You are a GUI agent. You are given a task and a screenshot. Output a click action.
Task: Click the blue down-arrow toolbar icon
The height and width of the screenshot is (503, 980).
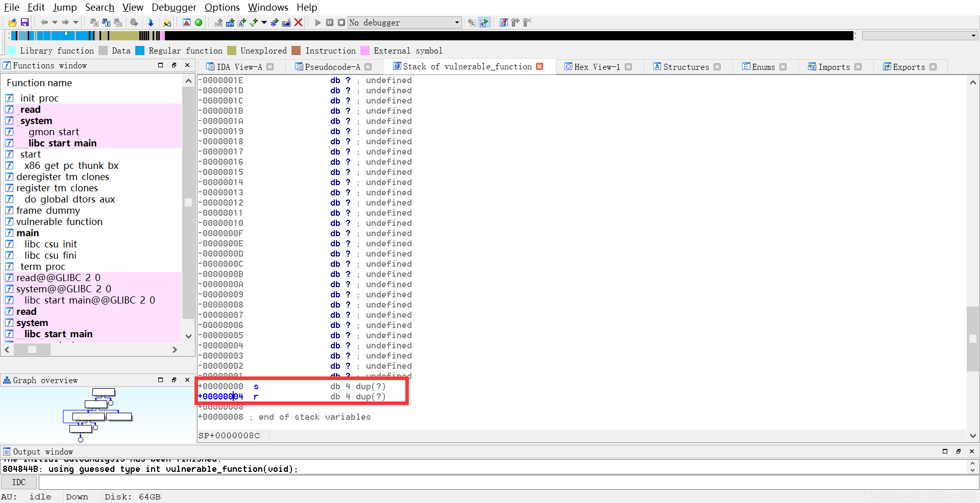[151, 22]
